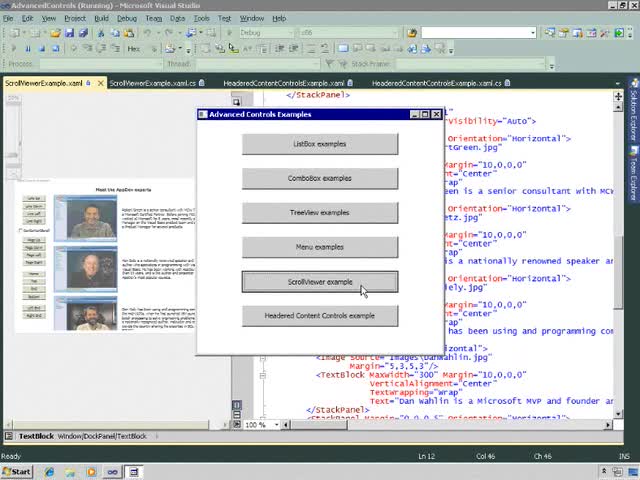Pause execution with the Break All icon
Image resolution: width=640 pixels, height=480 pixels.
[28, 49]
